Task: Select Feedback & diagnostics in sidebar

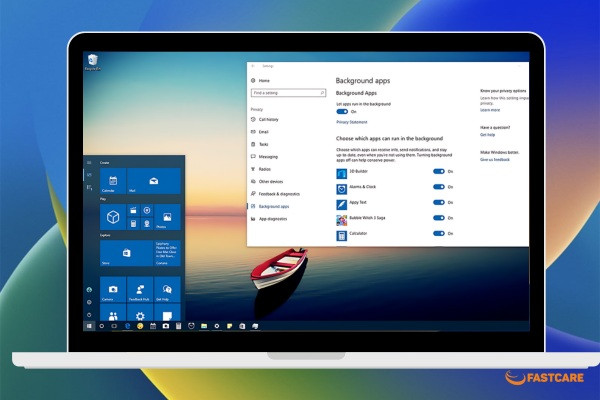Action: tap(276, 194)
